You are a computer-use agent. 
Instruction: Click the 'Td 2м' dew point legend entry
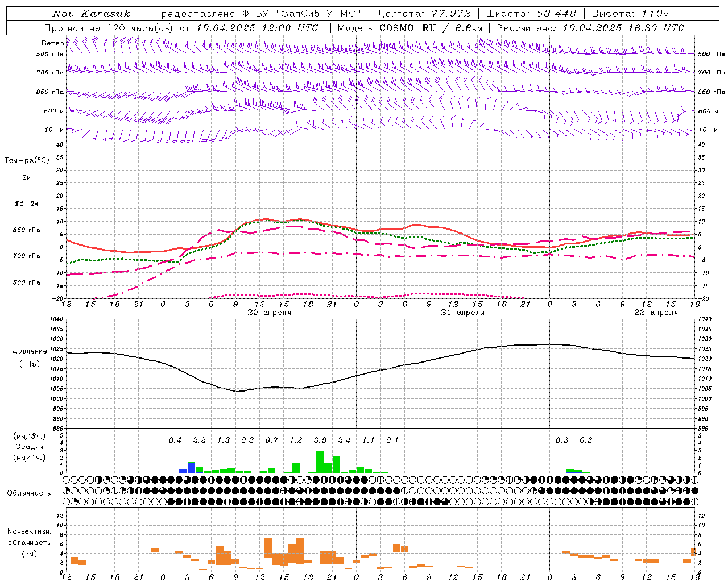coord(27,203)
